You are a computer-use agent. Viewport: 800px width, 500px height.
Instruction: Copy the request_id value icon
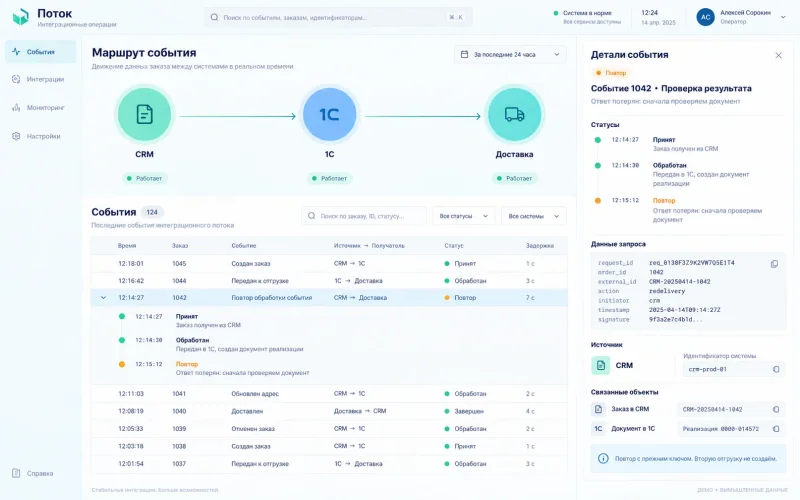774,264
